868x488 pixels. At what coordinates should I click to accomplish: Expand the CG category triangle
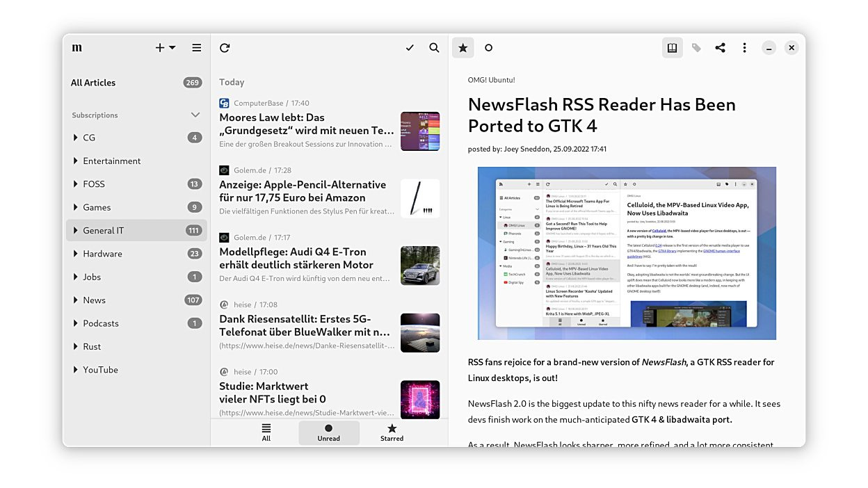coord(75,138)
